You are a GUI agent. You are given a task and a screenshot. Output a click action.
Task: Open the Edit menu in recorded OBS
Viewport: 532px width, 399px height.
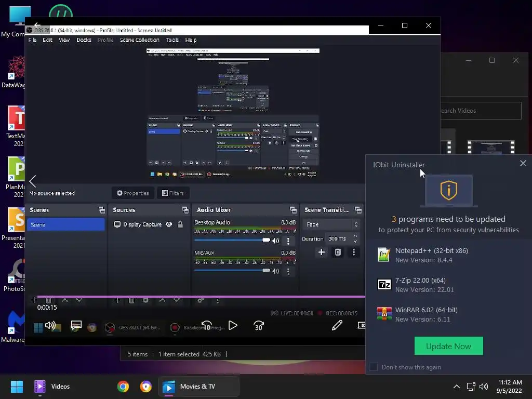coord(47,40)
